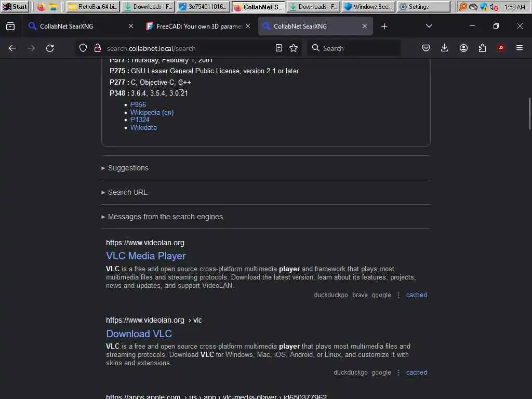
Task: Open cached copy of Download VLC
Action: point(417,373)
